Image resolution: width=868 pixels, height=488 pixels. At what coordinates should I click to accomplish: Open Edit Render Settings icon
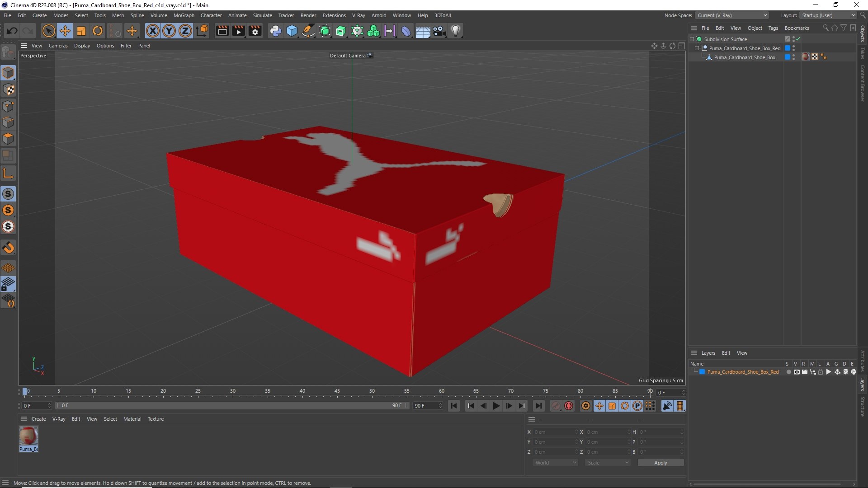[x=255, y=31]
